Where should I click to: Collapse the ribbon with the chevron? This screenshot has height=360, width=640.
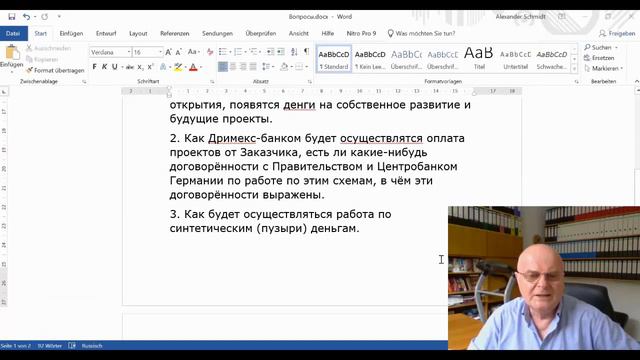pyautogui.click(x=636, y=82)
